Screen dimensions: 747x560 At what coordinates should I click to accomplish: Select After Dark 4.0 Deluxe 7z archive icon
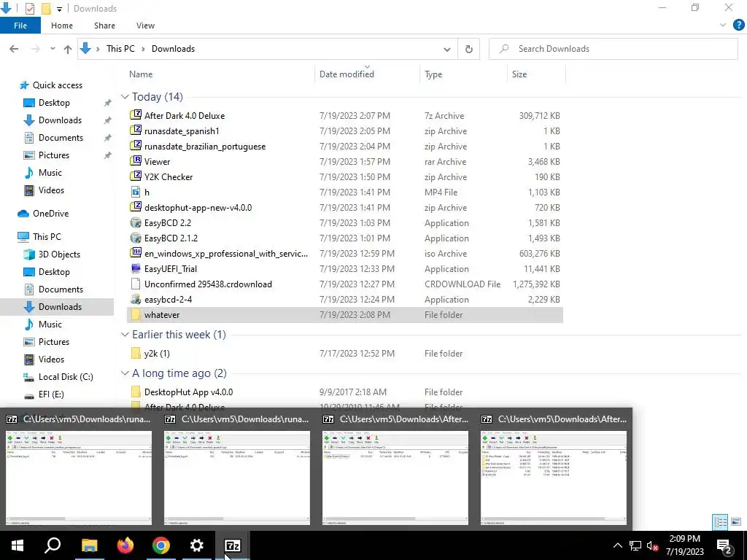point(136,115)
